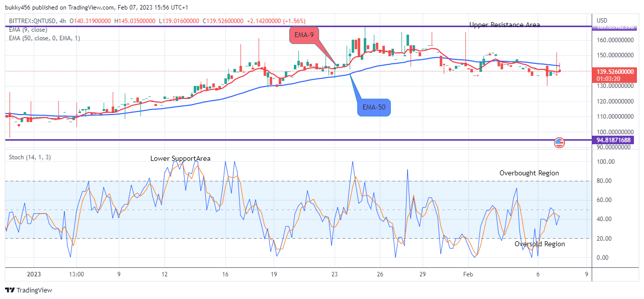Click date 23 on the time axis
The height and width of the screenshot is (299, 644).
[335, 274]
